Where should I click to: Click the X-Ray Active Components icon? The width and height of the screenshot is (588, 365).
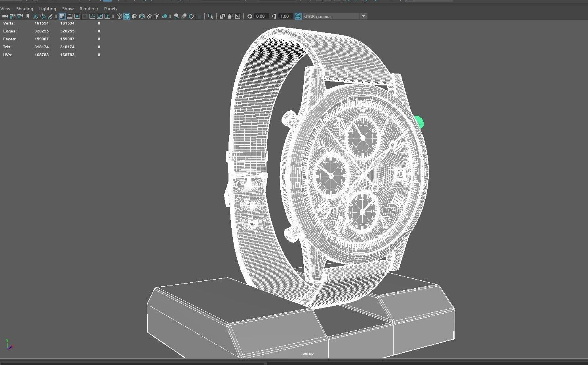coord(230,16)
